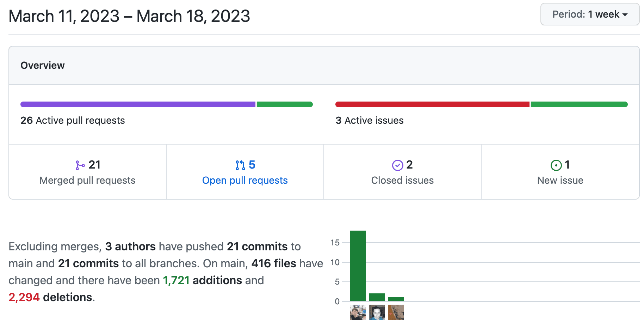
Task: Click the Open pull requests link
Action: point(245,180)
